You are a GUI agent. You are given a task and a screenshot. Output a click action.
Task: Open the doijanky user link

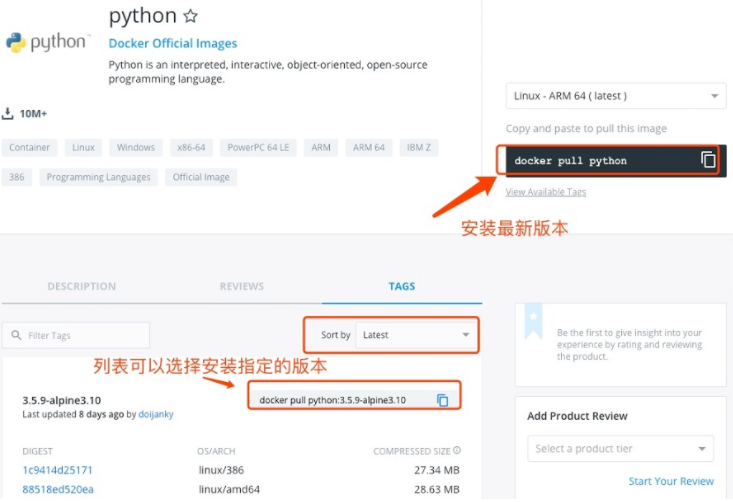click(x=156, y=414)
